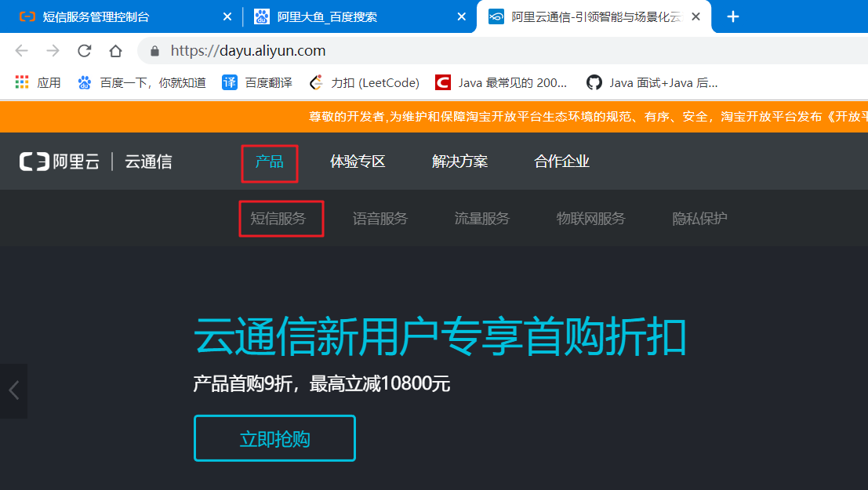Viewport: 868px width, 490px height.
Task: Open a new browser tab
Action: (733, 16)
